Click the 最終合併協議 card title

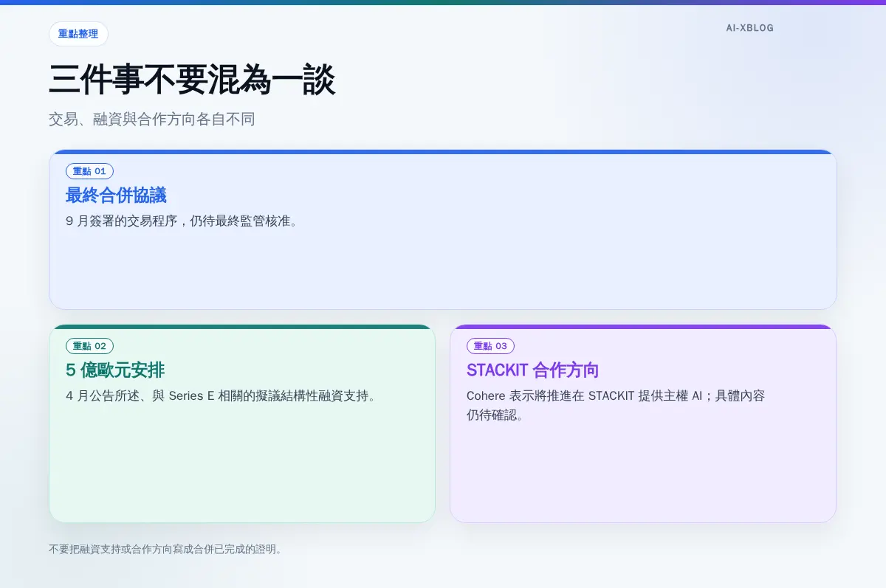tap(116, 196)
